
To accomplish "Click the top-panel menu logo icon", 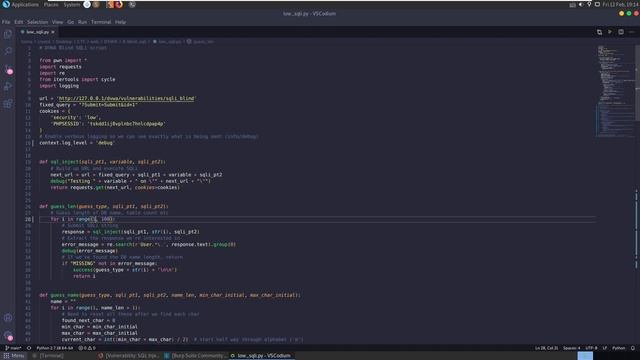I will [6, 4].
